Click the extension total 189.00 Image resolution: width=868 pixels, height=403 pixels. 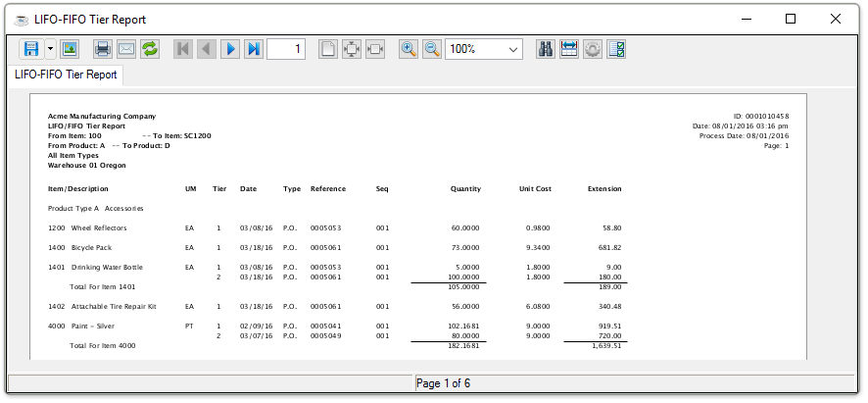pos(611,287)
